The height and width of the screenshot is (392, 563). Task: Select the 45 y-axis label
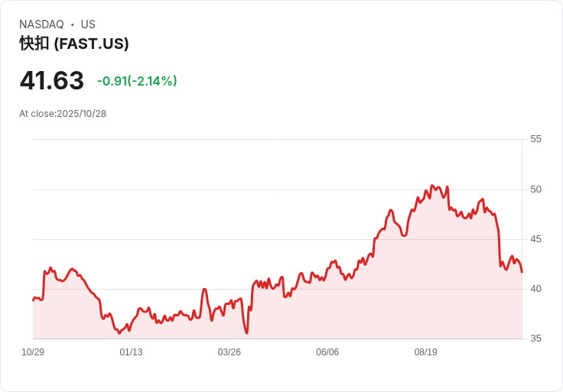pyautogui.click(x=535, y=239)
